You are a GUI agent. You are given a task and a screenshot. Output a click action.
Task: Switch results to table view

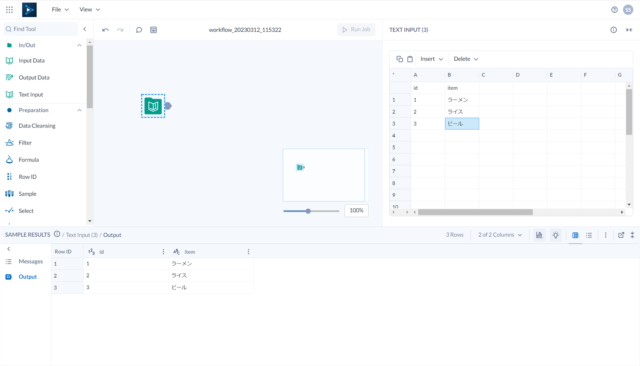[x=575, y=235]
